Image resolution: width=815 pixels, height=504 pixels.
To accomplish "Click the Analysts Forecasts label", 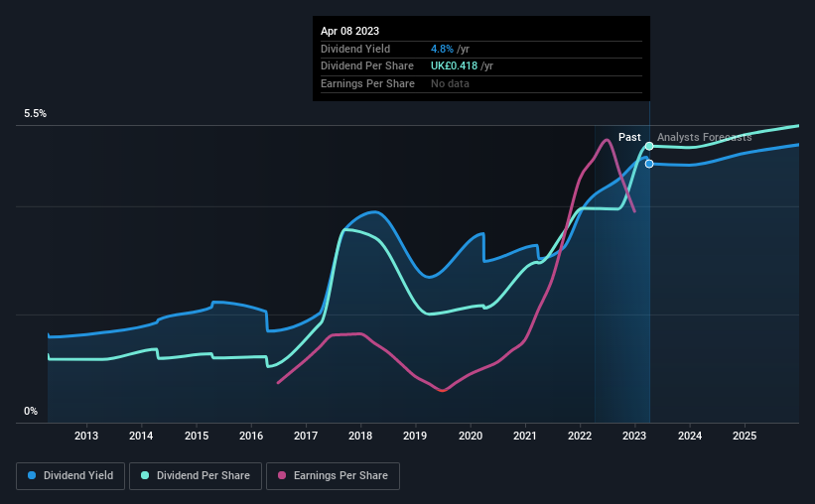I will (704, 137).
